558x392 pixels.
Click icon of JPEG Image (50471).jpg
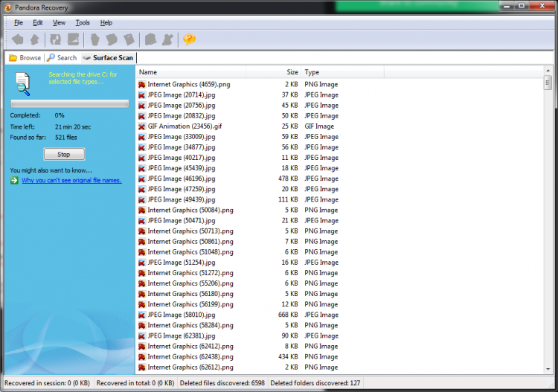pos(142,220)
